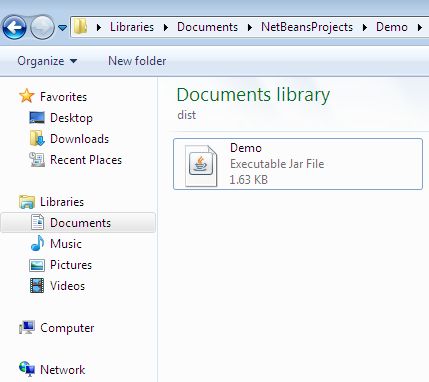Select Documents library in the sidebar
Screen dimensions: 429x382
click(80, 223)
